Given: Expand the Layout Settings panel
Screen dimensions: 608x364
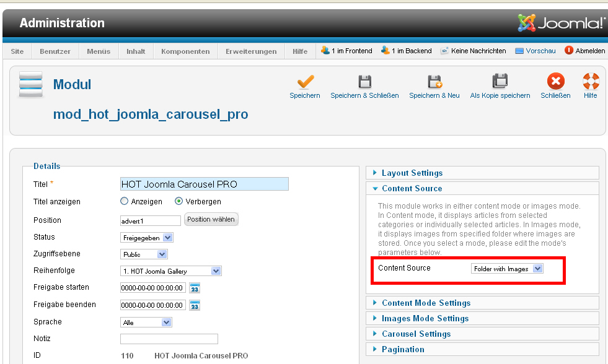Looking at the screenshot, I should [x=482, y=173].
